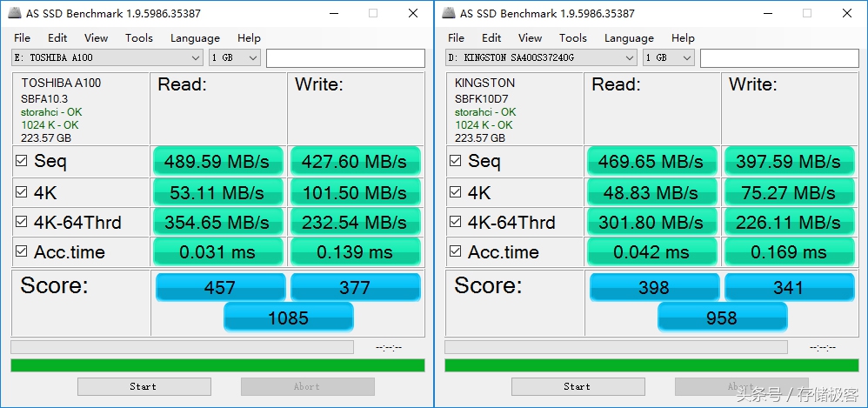Click gray step progress bar in KINGSTON window

616,347
